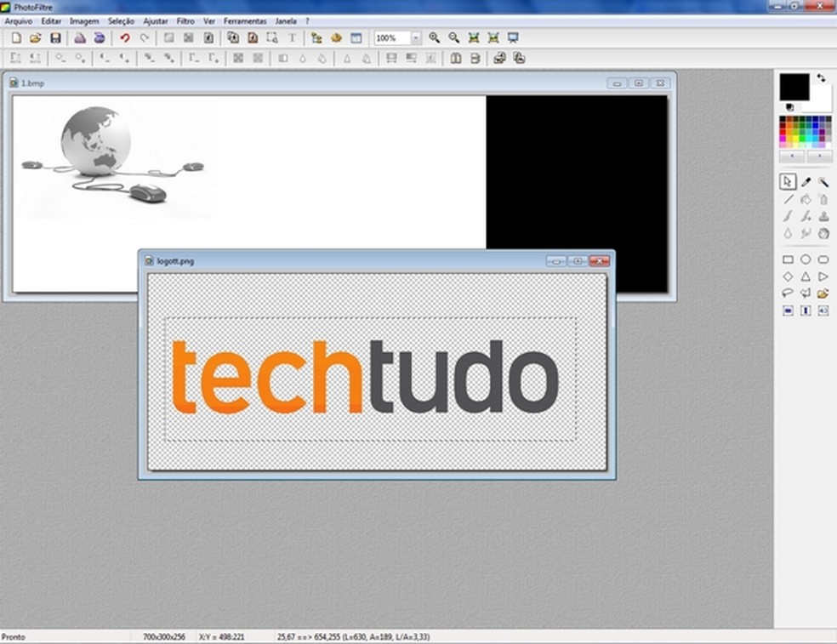Select the Eyedropper tool
Viewport: 837px width, 644px height.
(x=806, y=181)
